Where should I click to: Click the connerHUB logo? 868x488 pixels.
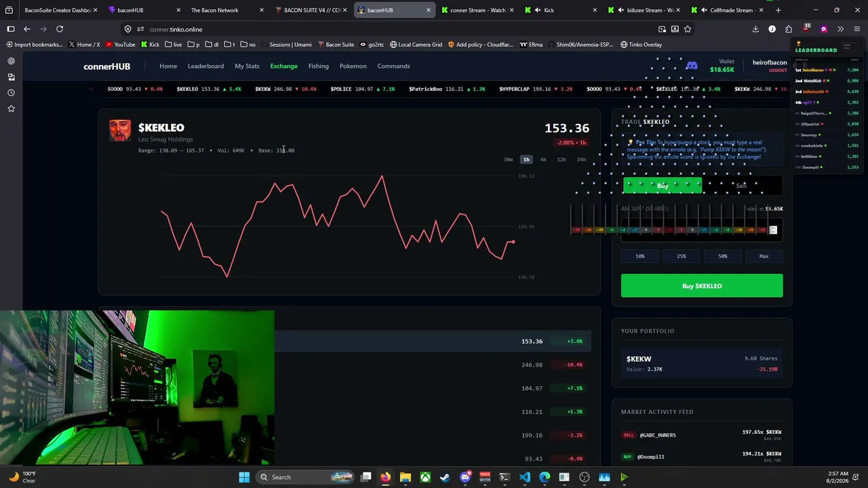[x=106, y=66]
